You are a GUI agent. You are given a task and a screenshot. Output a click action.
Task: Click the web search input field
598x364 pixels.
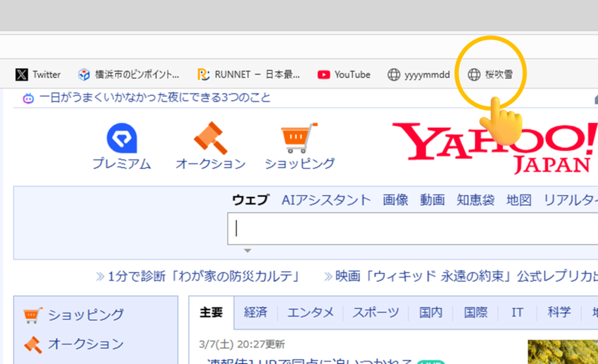(409, 229)
